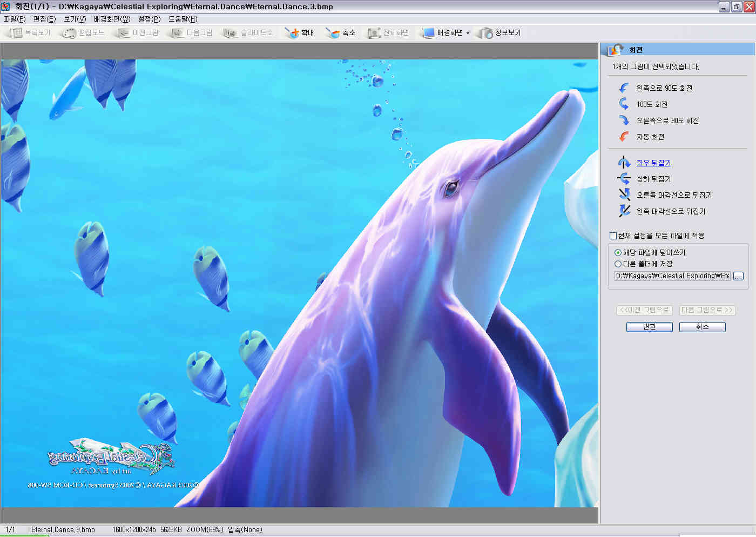Open the File (파일) menu
Screen dimensions: 756x537
click(15, 19)
